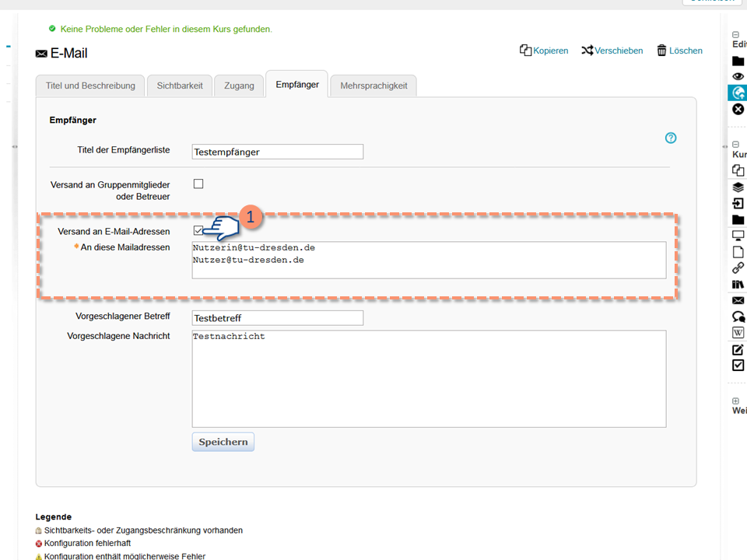
Task: Open the Mehrsprachigkeit tab
Action: tap(373, 86)
